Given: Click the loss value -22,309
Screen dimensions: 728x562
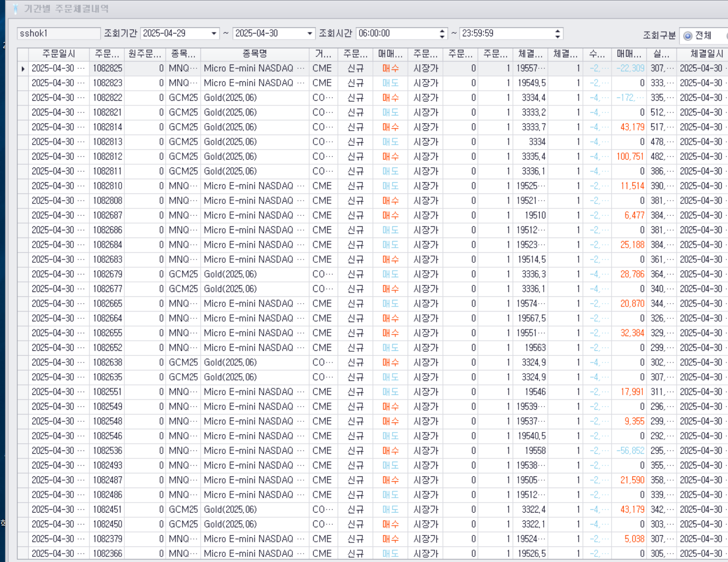Looking at the screenshot, I should [630, 68].
